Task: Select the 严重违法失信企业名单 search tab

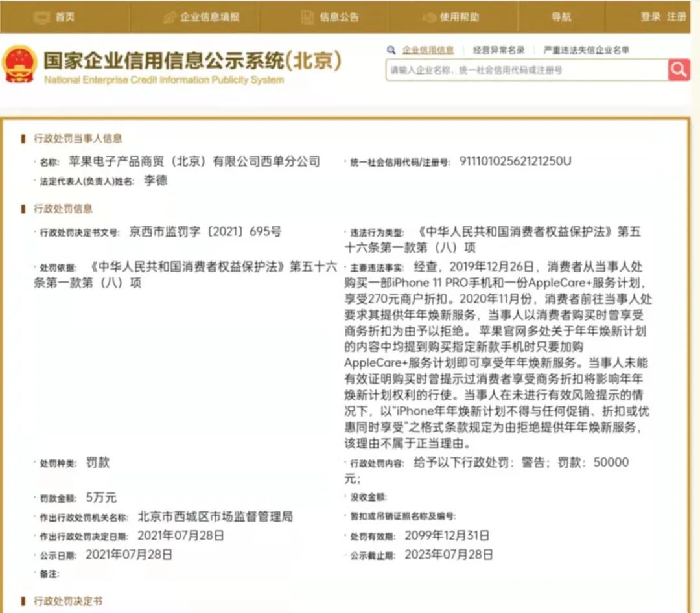Action: click(x=586, y=50)
